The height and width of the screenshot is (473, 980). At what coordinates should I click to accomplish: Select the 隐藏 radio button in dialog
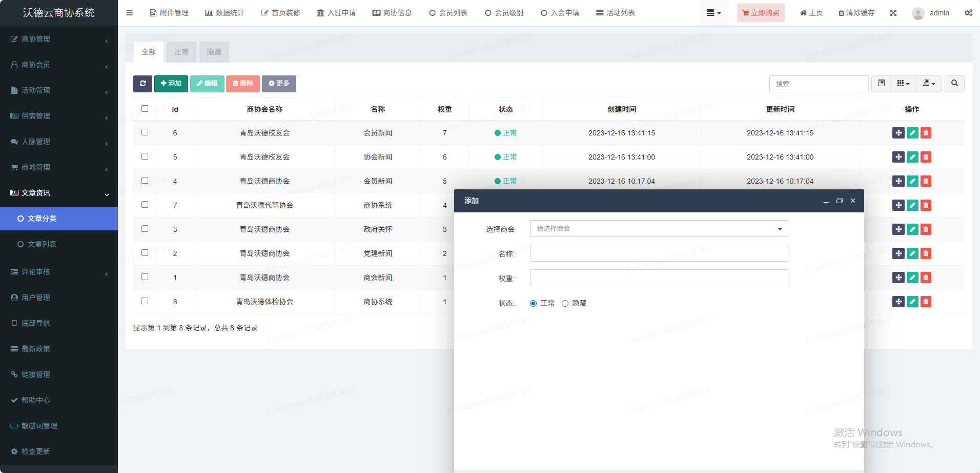[x=565, y=303]
